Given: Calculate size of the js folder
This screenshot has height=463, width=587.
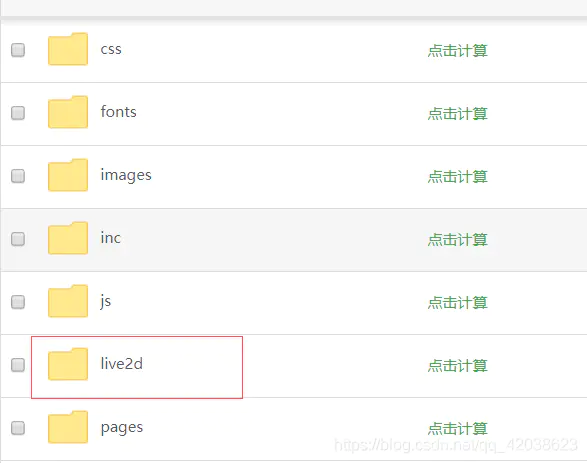Looking at the screenshot, I should pos(457,302).
